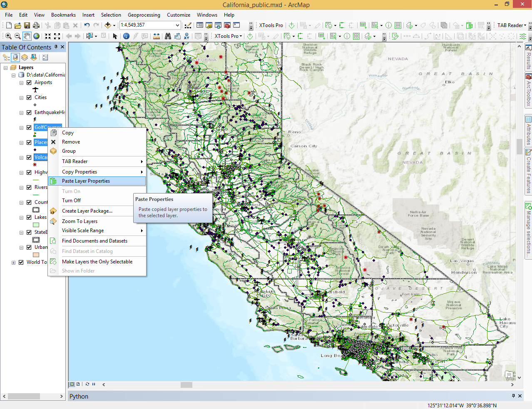This screenshot has height=409, width=532.
Task: Close the Python window panel
Action: 520,396
